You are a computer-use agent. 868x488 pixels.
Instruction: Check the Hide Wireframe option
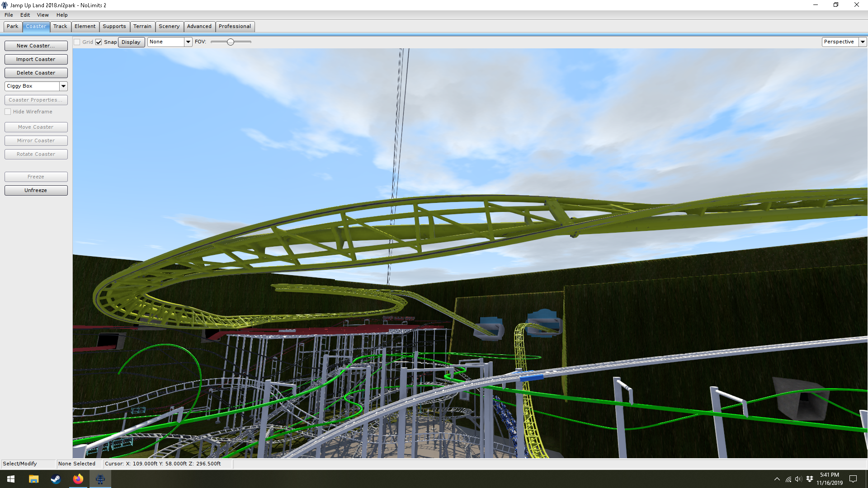tap(8, 112)
